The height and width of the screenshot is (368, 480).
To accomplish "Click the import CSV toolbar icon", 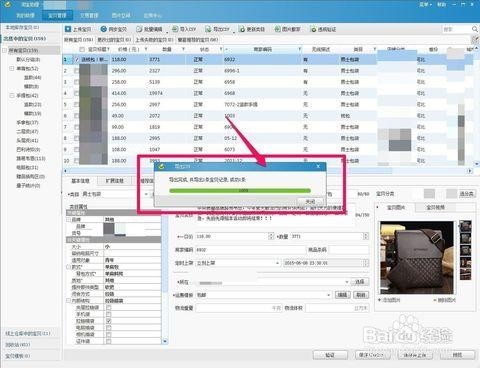I will (x=175, y=29).
